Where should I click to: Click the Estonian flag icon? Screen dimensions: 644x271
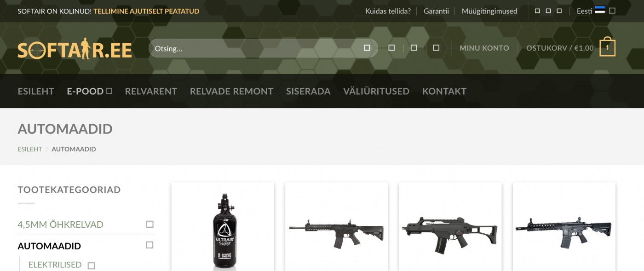click(x=600, y=10)
